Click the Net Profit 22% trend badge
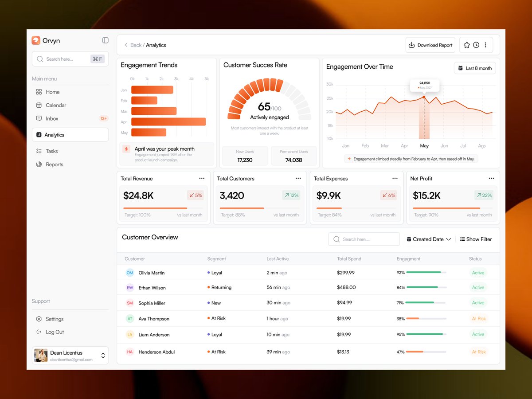 [484, 195]
